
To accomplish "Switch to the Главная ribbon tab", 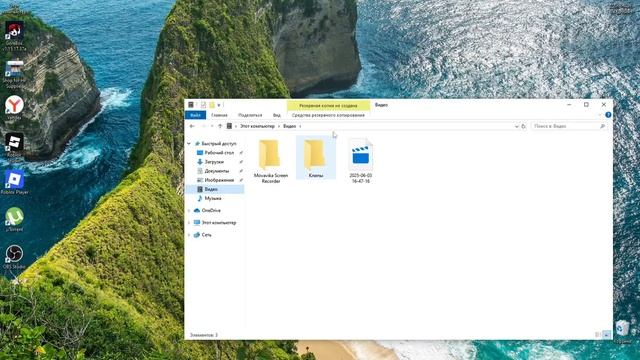I will 219,115.
